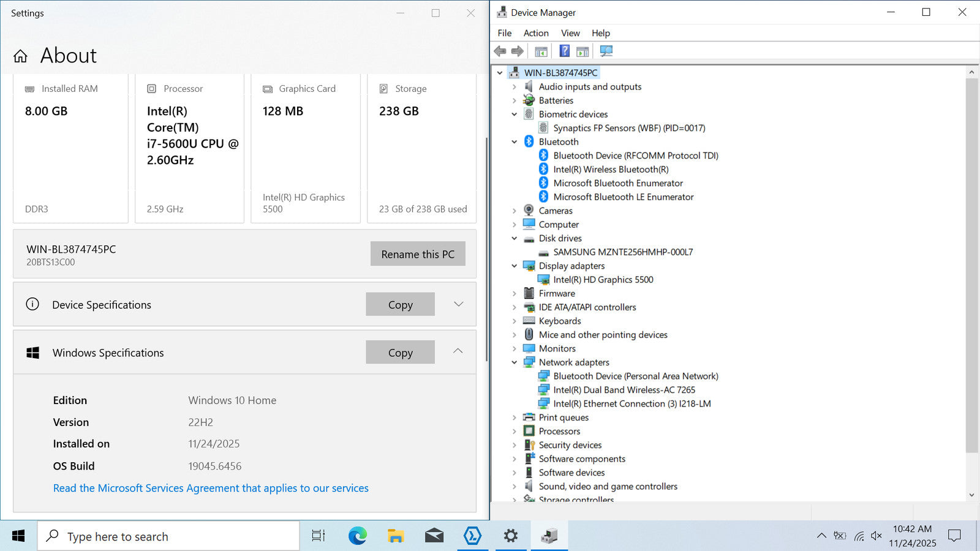This screenshot has width=980, height=551.
Task: Open File Explorer from the taskbar
Action: pos(396,536)
